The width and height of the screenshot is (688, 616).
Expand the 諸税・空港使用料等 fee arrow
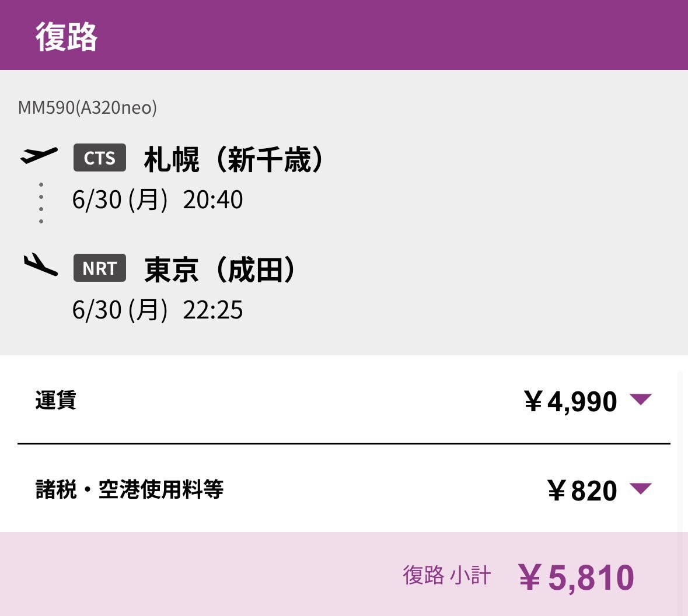641,488
